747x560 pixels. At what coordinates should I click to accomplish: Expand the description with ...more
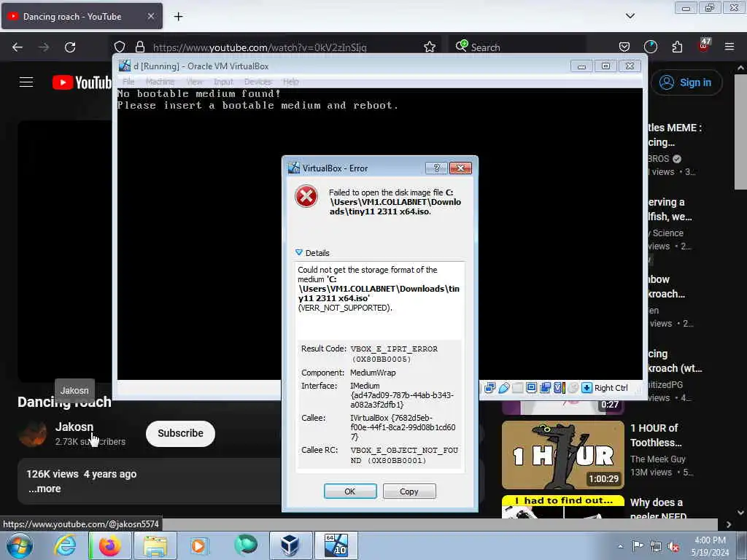[44, 489]
